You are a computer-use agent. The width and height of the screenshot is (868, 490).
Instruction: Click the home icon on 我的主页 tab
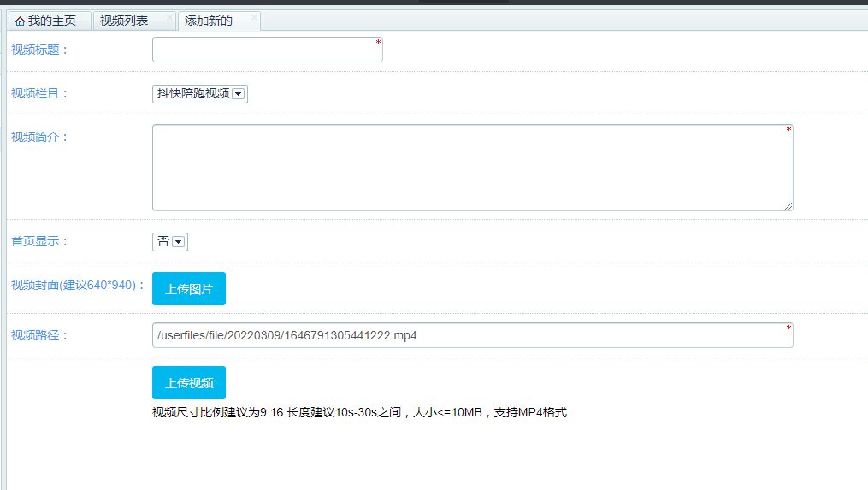click(20, 21)
